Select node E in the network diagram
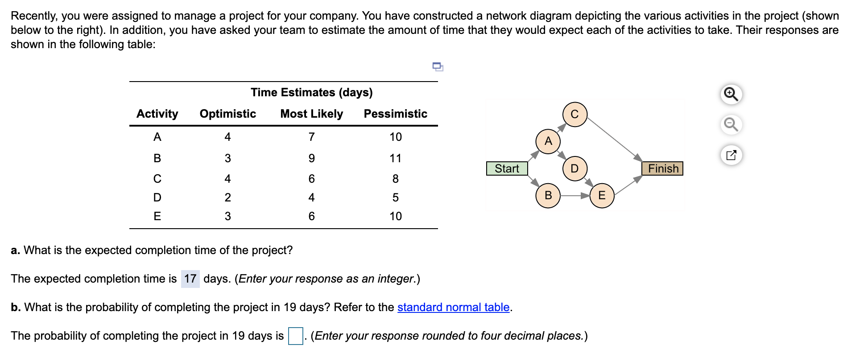Screen dimensions: 868x353 click(x=602, y=195)
